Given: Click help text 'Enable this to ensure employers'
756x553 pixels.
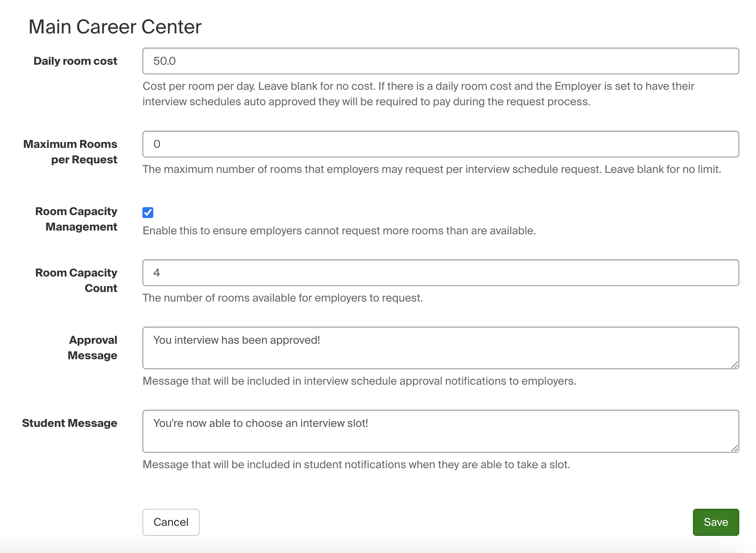Looking at the screenshot, I should (339, 231).
